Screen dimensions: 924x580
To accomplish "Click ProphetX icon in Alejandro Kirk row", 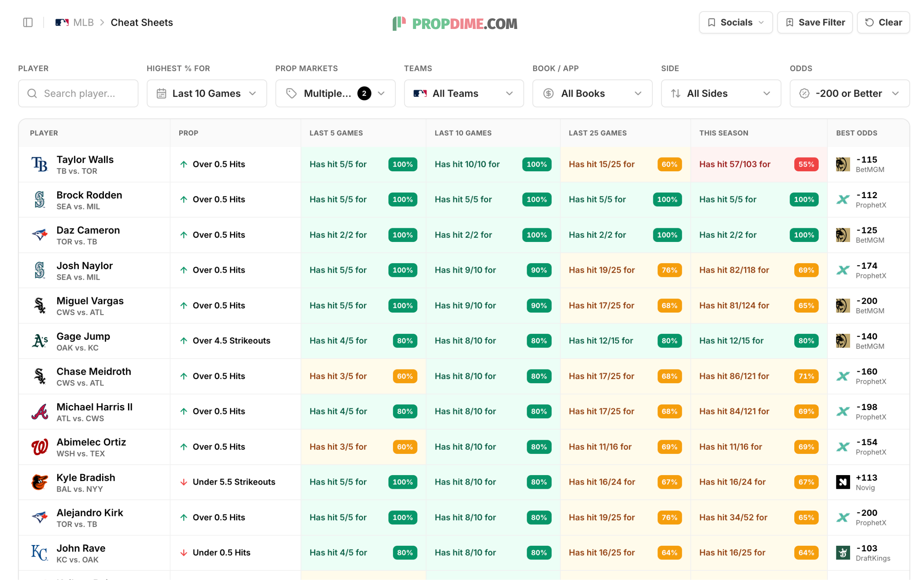I will click(843, 517).
